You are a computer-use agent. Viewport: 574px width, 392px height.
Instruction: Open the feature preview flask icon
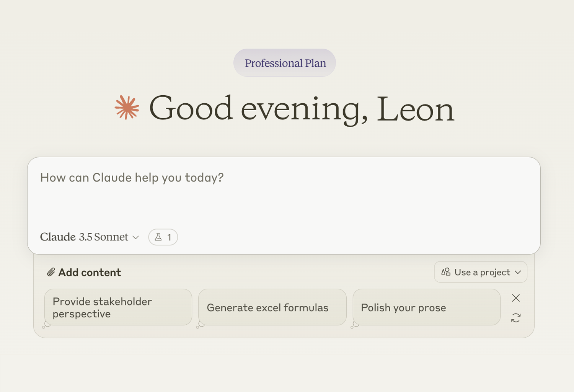point(158,237)
